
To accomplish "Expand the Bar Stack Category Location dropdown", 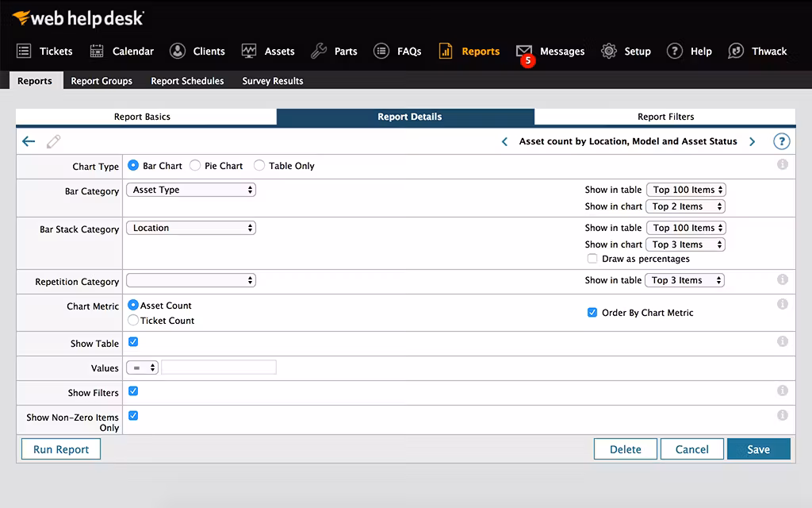I will (x=191, y=229).
